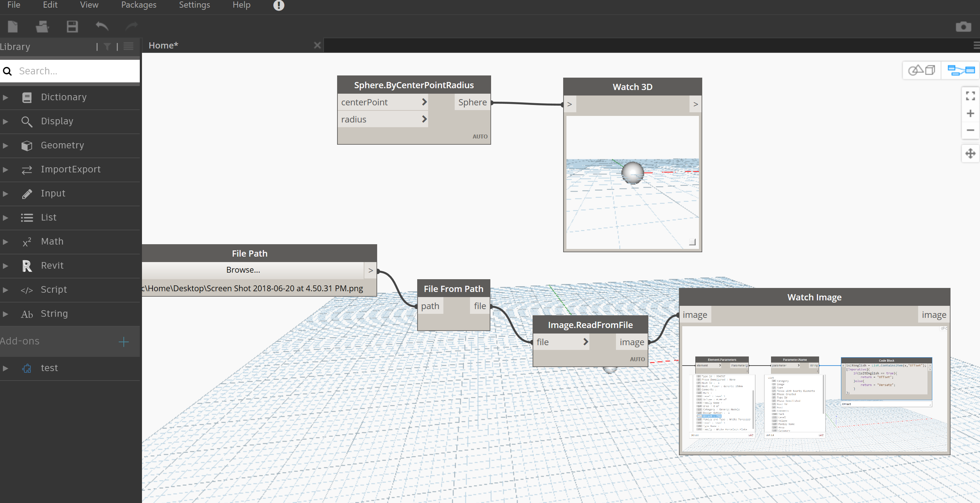Activate the pan tool icon
Viewport: 980px width, 503px height.
tap(970, 153)
